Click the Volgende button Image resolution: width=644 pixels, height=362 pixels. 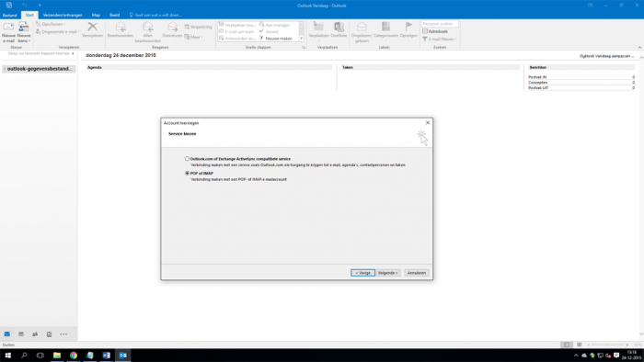388,273
